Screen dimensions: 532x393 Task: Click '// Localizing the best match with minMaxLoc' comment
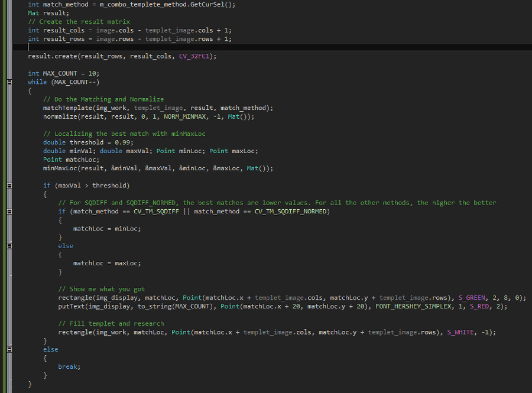click(124, 134)
